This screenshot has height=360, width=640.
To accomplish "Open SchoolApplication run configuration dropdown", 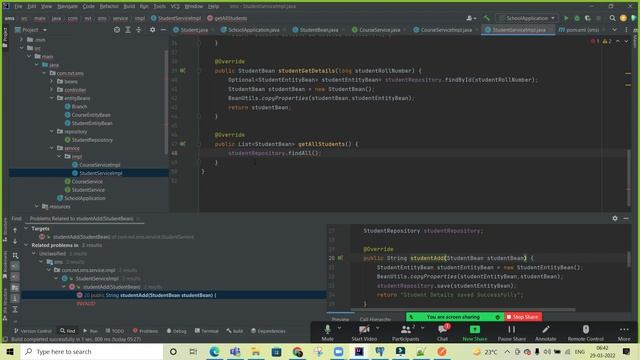I will (527, 18).
